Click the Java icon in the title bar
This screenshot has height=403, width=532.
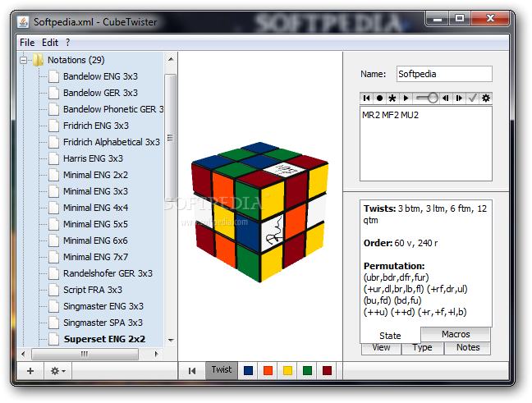tap(23, 22)
